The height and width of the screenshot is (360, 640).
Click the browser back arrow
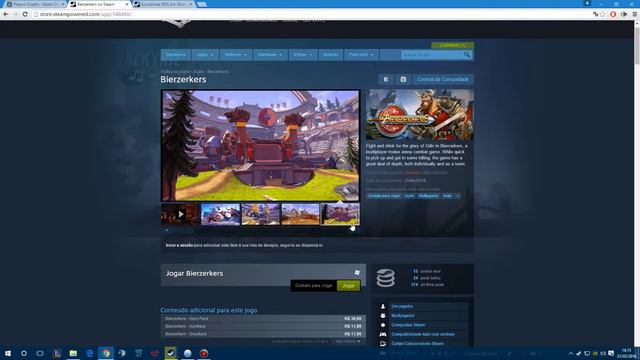coord(6,14)
